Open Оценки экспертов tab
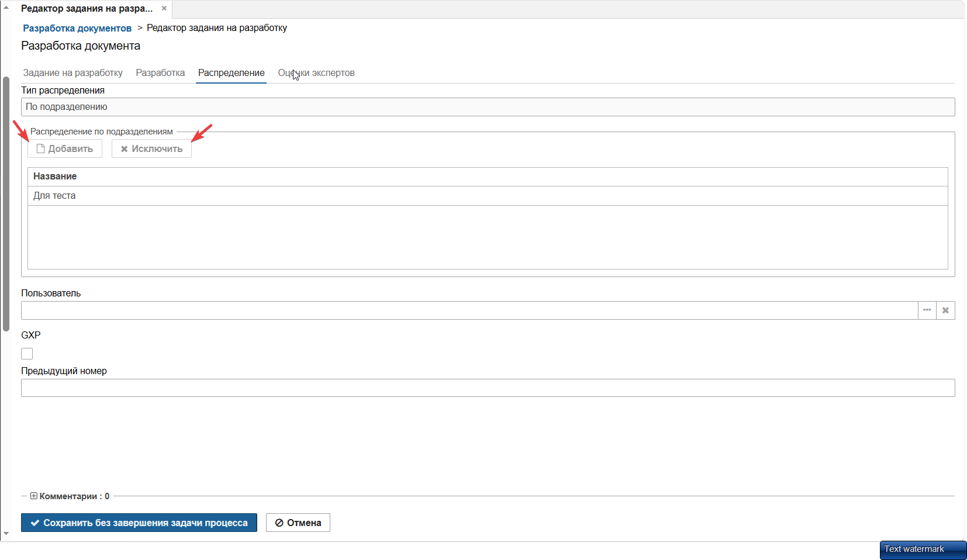 316,72
